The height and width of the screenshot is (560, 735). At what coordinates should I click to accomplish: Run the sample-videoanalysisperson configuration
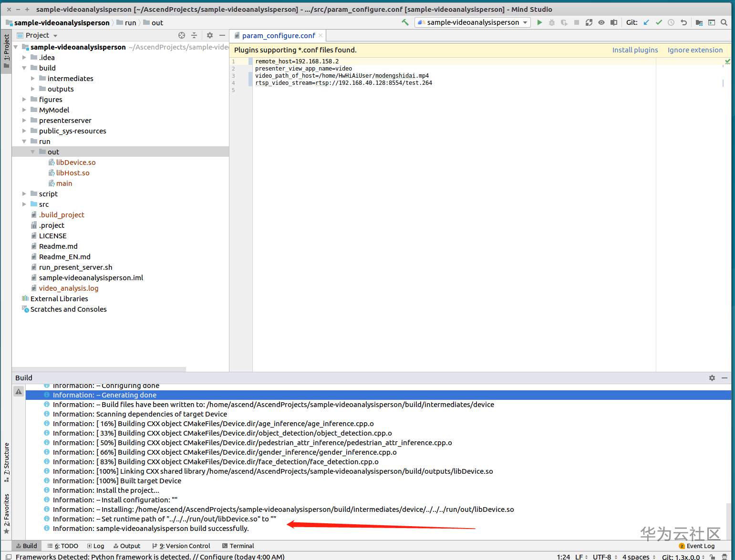(x=539, y=22)
